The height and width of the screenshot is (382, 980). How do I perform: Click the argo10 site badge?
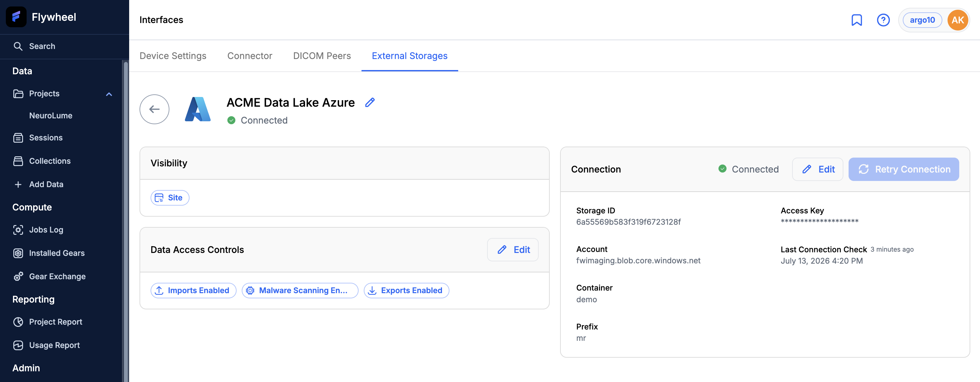[x=922, y=20]
